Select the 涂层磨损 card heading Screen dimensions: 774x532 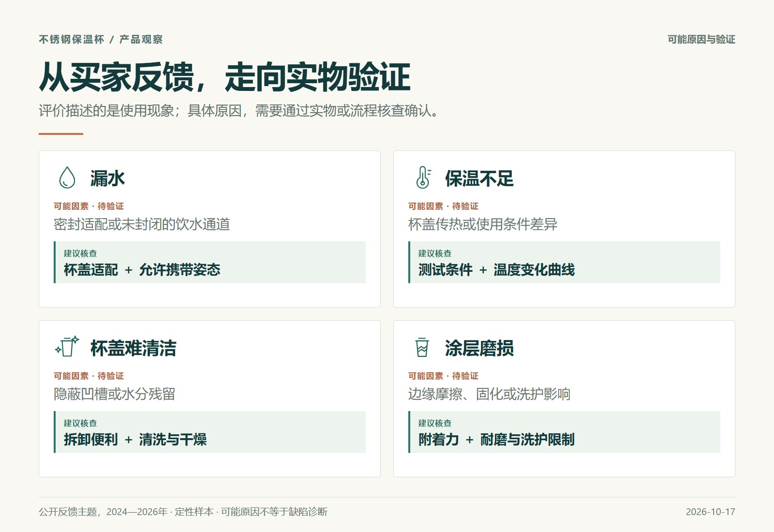[479, 348]
